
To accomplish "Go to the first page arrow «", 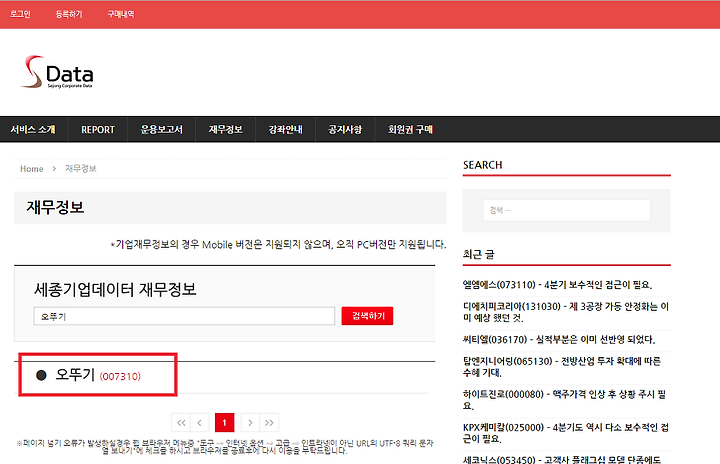I will click(181, 423).
